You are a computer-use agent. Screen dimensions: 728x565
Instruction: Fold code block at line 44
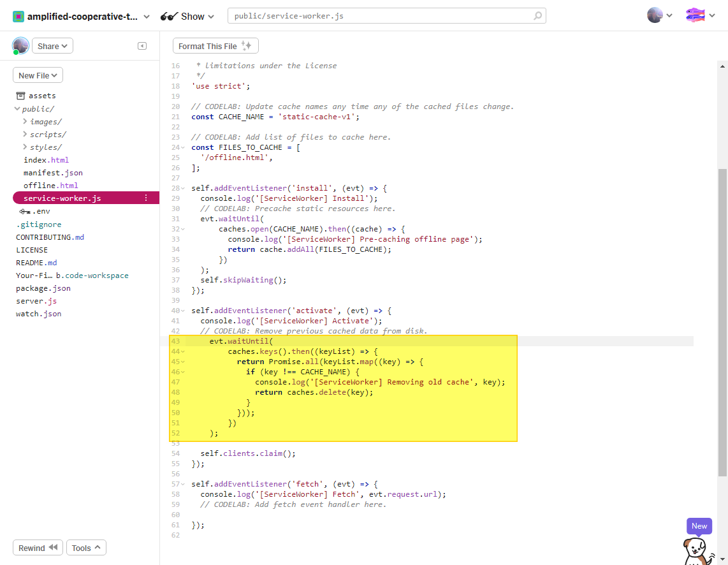183,352
